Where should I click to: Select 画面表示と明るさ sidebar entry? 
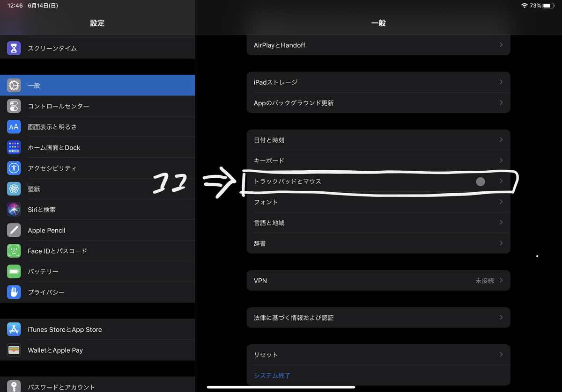97,127
